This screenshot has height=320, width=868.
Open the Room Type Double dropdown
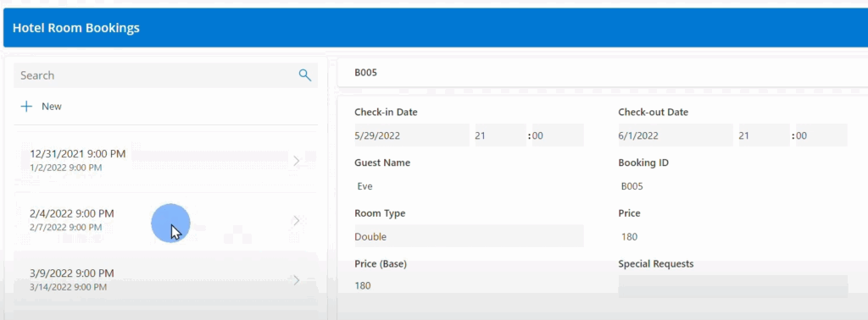pos(469,236)
